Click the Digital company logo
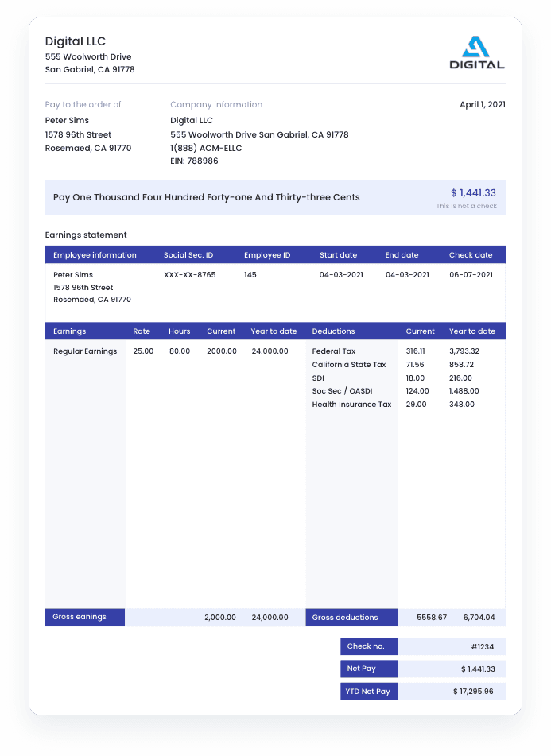 [477, 53]
